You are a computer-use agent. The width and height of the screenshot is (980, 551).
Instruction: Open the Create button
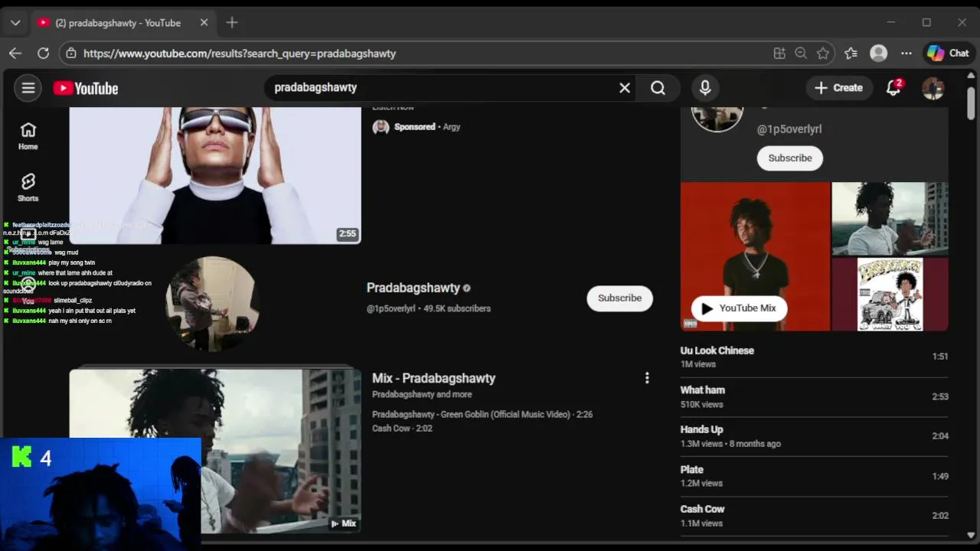point(839,88)
